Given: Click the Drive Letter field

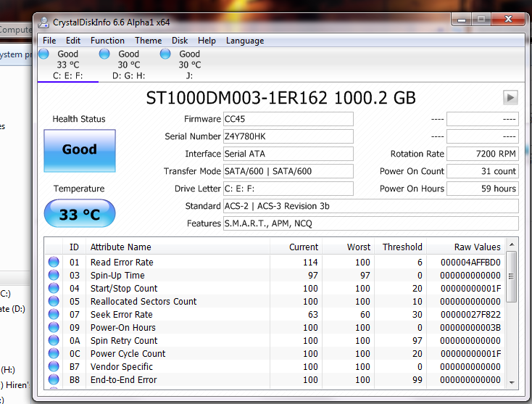Looking at the screenshot, I should [x=288, y=189].
